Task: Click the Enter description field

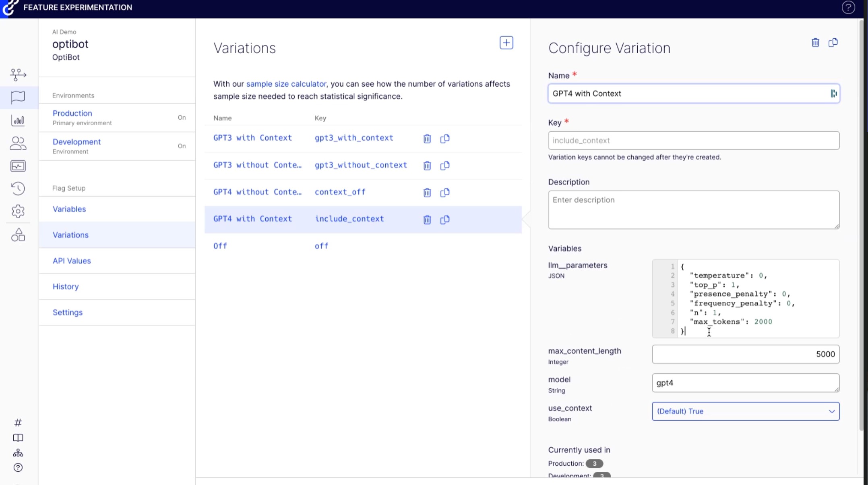Action: (693, 209)
